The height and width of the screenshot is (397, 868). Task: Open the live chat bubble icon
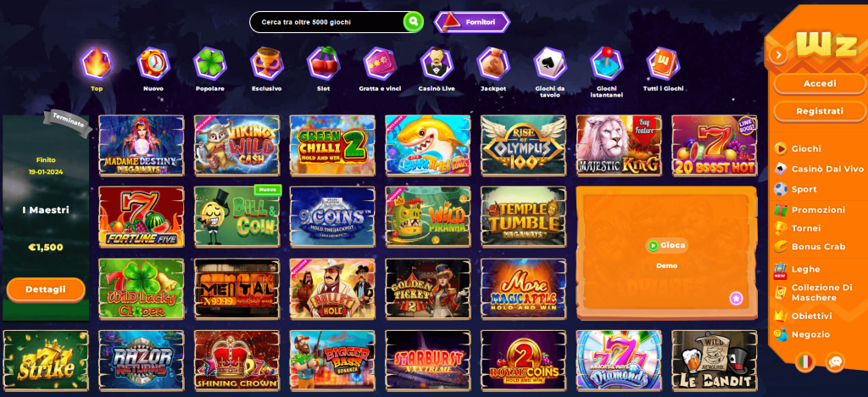[835, 362]
